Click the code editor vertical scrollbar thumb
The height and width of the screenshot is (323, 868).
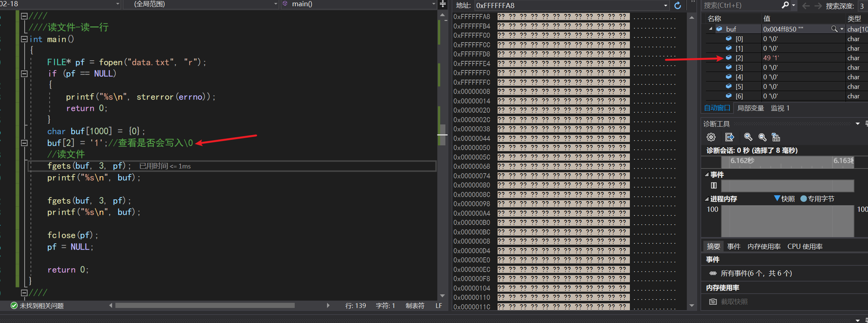pos(442,135)
